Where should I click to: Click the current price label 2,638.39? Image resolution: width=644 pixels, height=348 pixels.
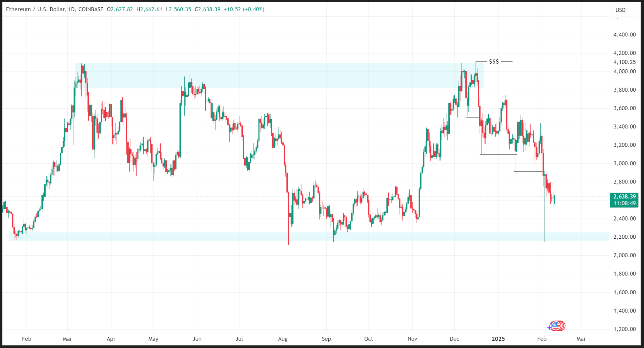click(x=624, y=197)
